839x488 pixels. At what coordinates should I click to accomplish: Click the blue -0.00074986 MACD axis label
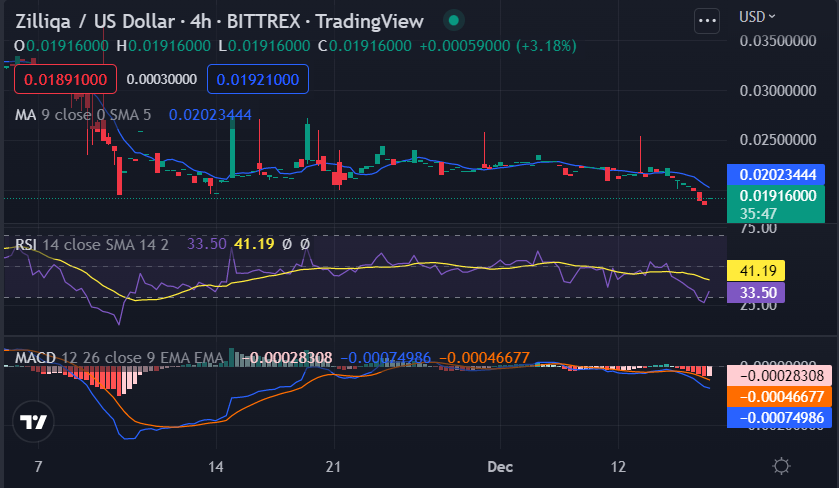tap(780, 417)
